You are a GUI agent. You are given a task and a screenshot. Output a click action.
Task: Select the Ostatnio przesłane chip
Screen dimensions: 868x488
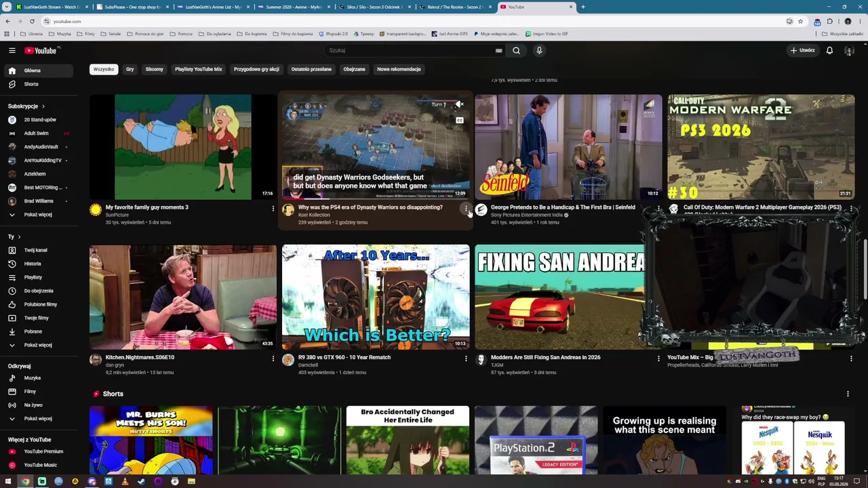[x=311, y=69]
